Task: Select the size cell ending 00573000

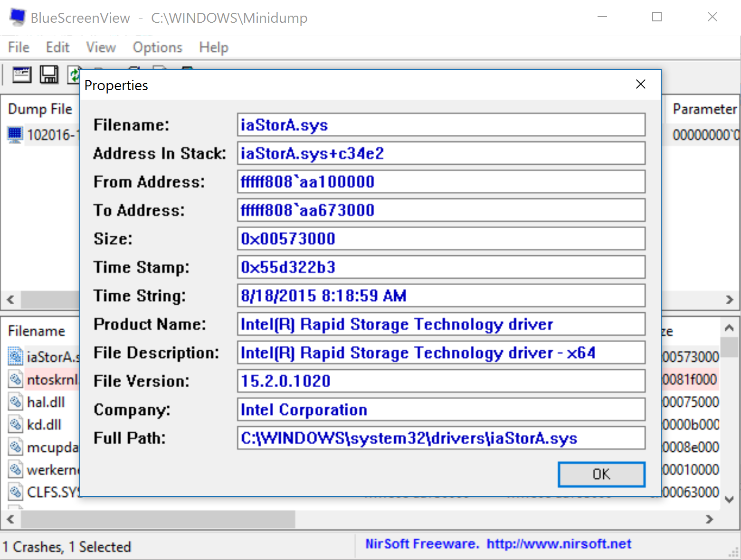Action: (x=691, y=356)
